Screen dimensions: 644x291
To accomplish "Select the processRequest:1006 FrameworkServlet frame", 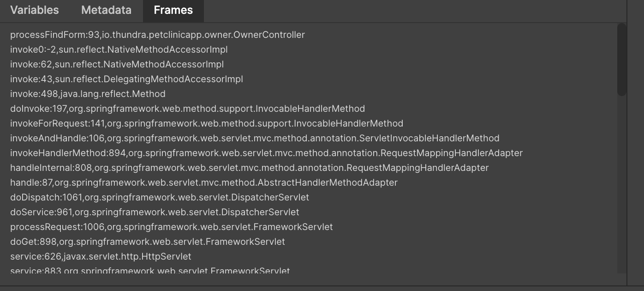I will (x=172, y=227).
